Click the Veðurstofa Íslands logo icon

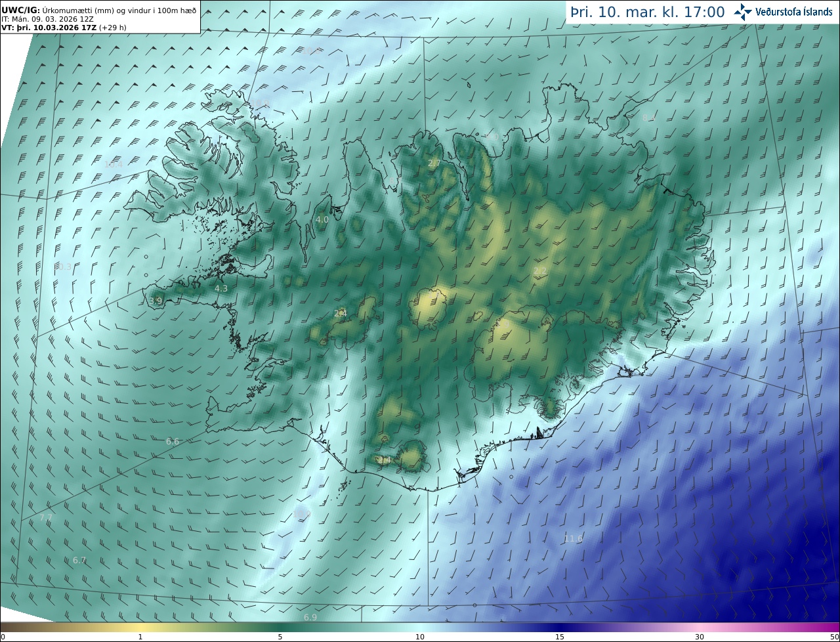tap(743, 12)
